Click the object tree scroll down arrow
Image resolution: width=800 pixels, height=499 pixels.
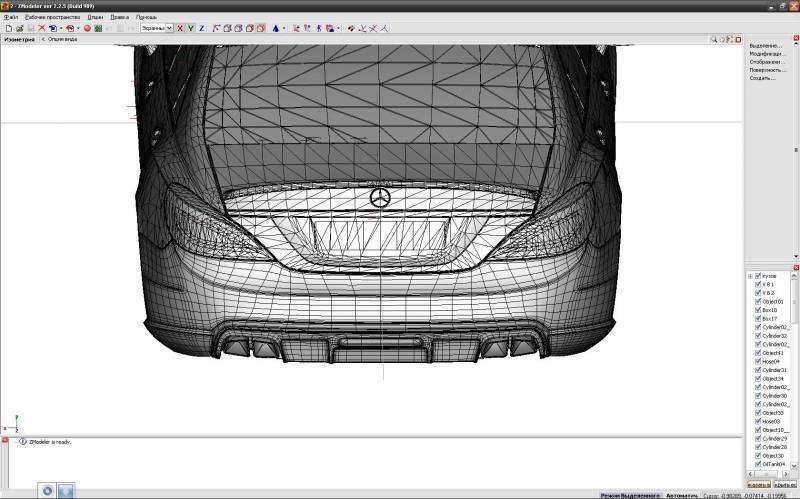tap(794, 466)
